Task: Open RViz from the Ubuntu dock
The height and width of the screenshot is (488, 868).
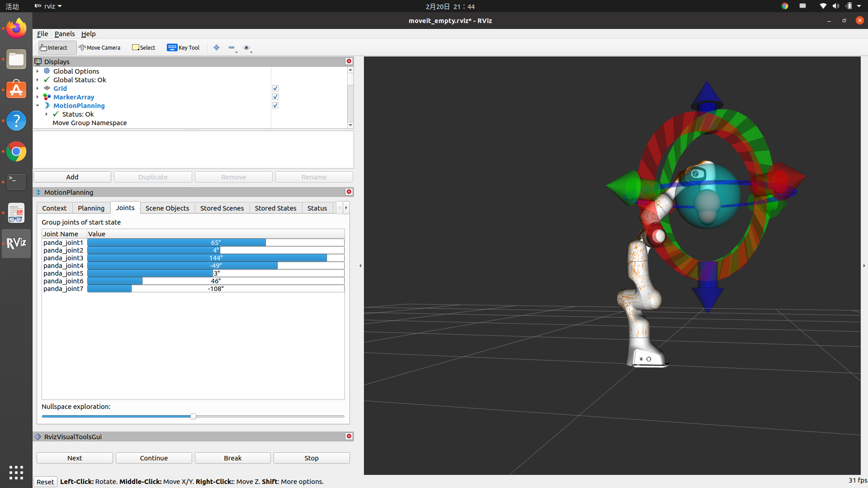Action: point(16,243)
